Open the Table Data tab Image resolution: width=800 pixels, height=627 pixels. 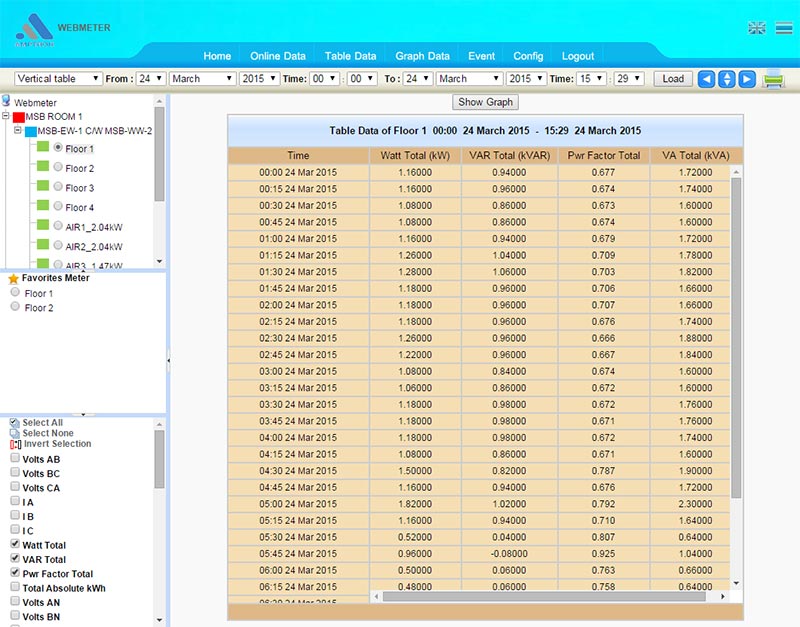tap(350, 56)
